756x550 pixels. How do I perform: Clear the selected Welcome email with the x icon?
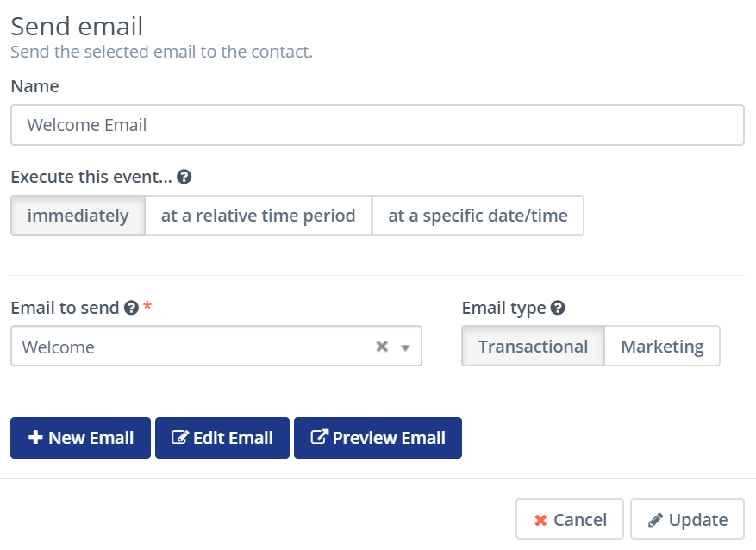[x=382, y=347]
